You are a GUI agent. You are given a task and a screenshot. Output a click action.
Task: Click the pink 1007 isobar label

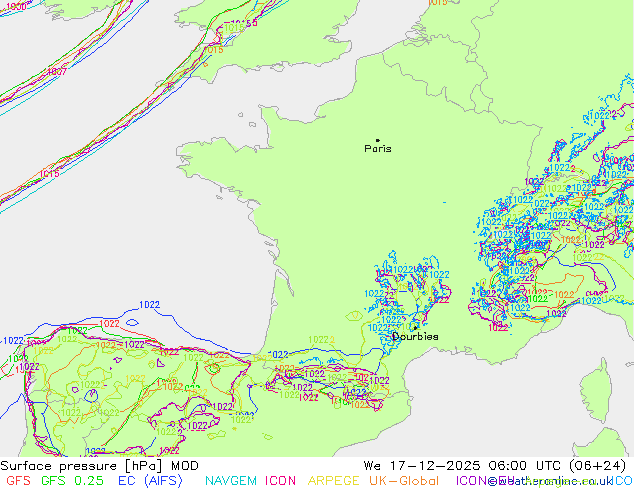click(57, 72)
